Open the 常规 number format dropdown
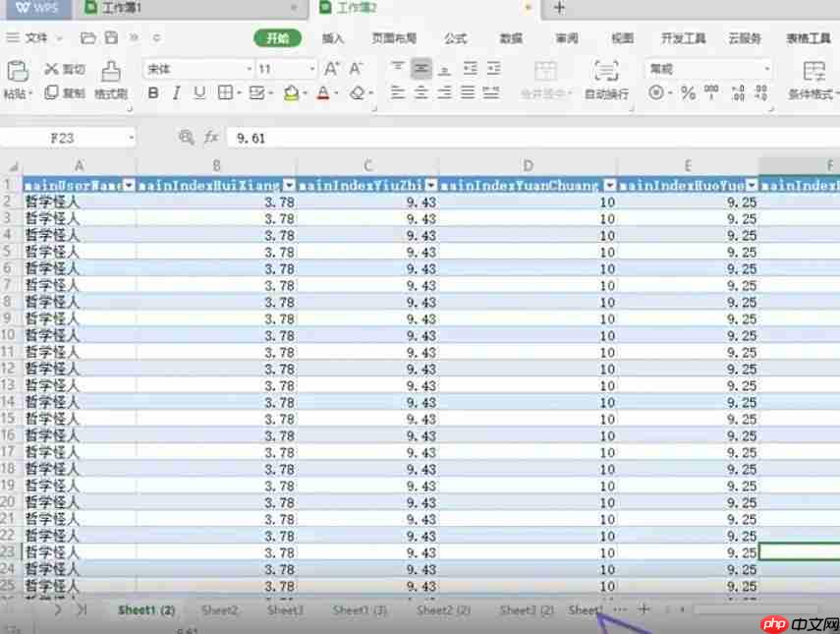This screenshot has width=840, height=634. point(768,69)
